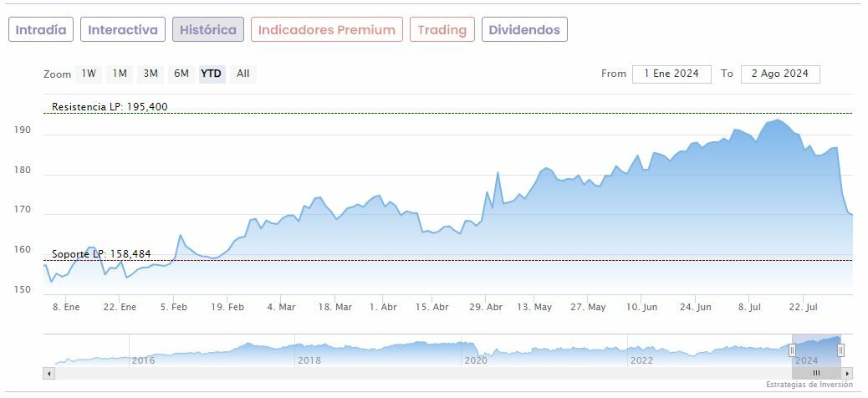
Task: Select the YTD zoom button
Action: (212, 74)
